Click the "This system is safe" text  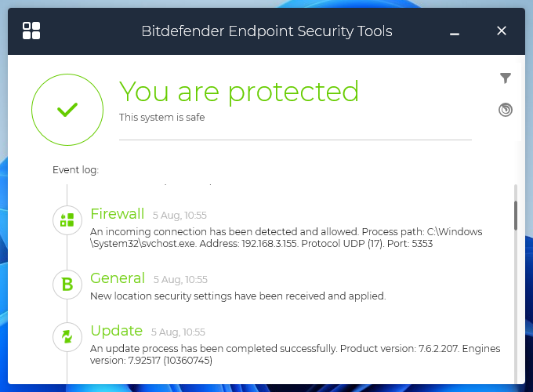[161, 118]
